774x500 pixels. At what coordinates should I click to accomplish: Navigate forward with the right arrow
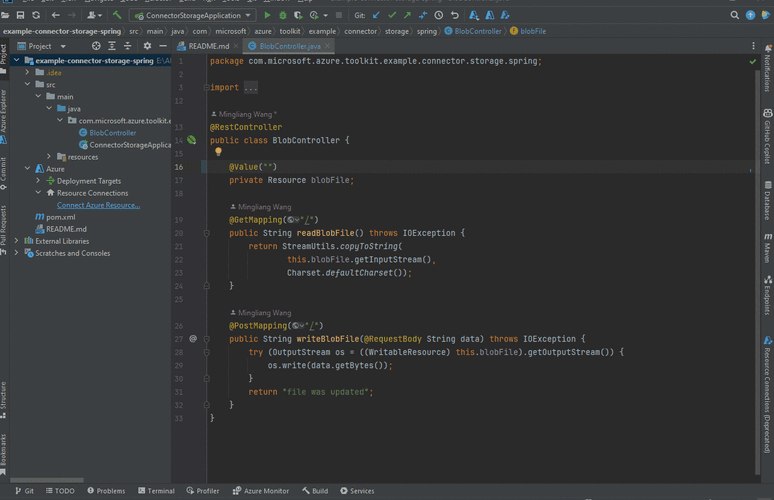point(72,15)
